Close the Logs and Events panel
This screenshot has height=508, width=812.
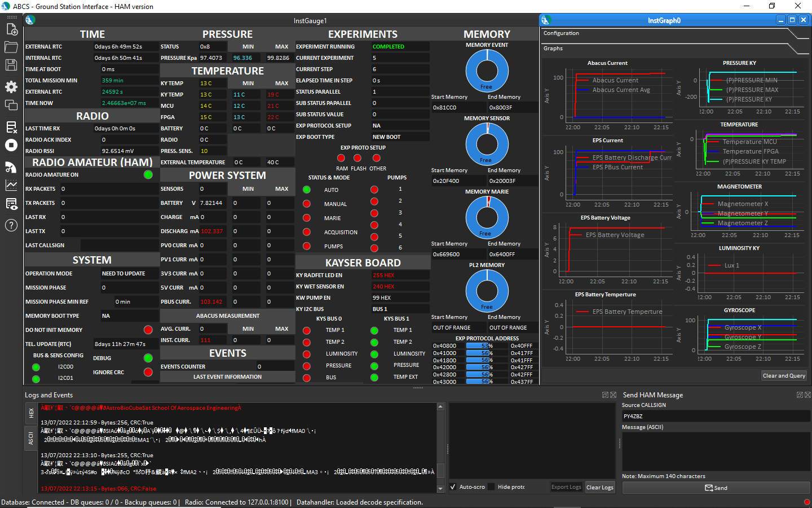(x=613, y=395)
